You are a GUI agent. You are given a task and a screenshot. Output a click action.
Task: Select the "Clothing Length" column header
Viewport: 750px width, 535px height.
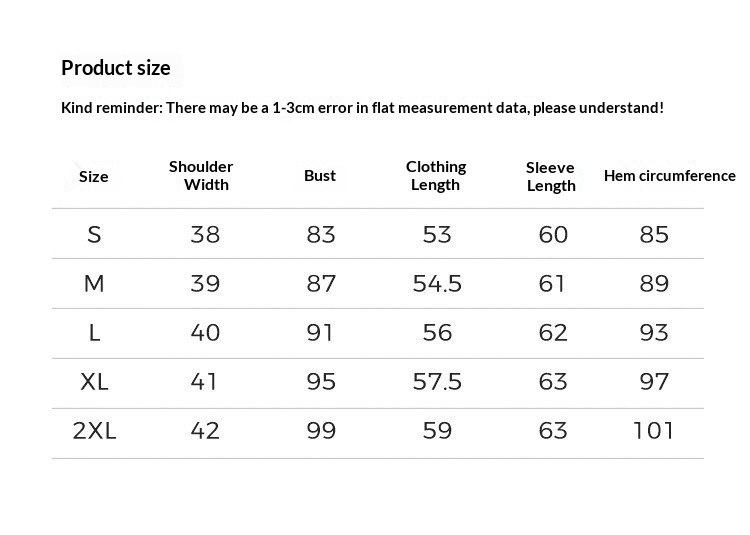[x=436, y=176]
